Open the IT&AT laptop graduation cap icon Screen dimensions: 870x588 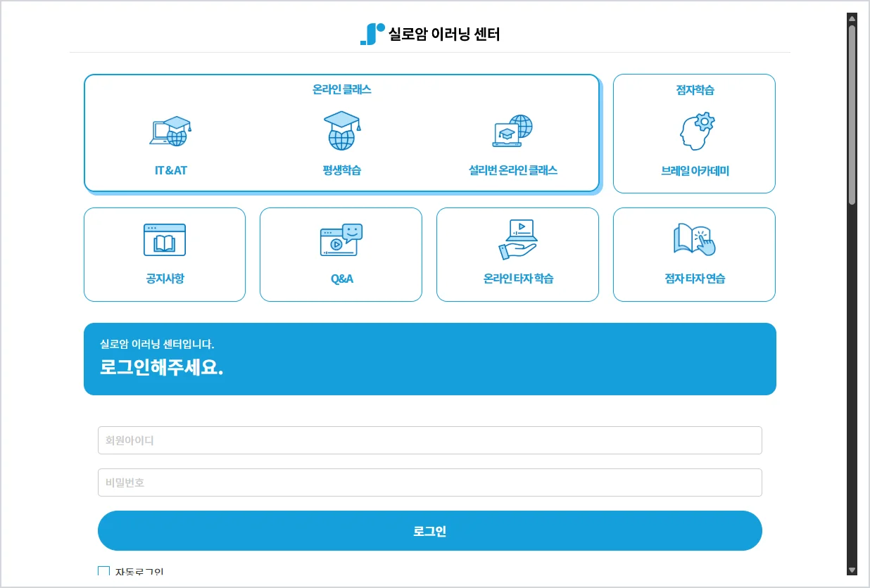click(x=170, y=132)
